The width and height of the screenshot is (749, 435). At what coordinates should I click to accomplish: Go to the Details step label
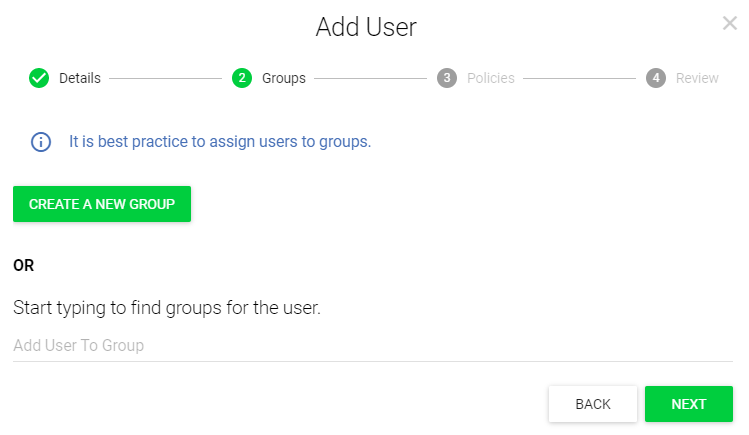click(x=80, y=78)
